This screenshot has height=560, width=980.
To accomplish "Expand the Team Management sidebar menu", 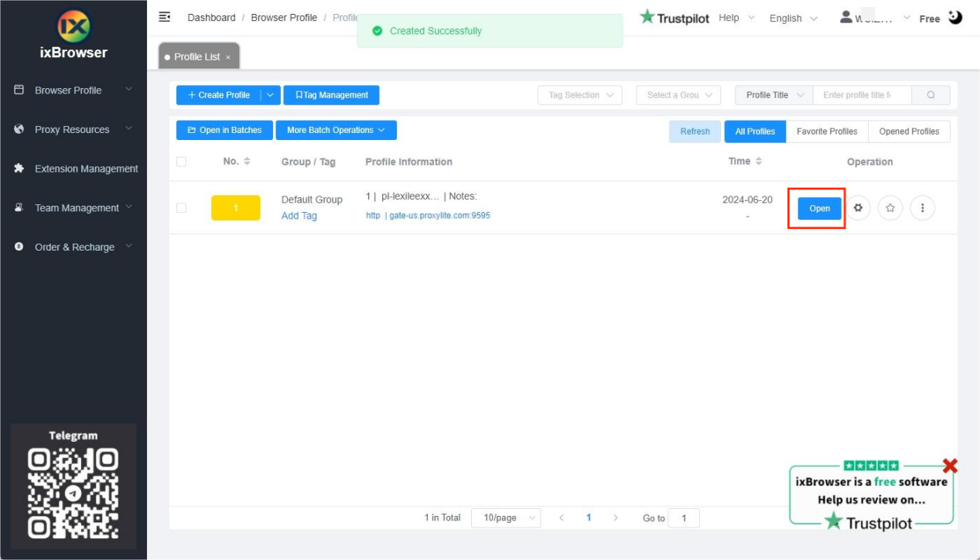I will tap(129, 207).
